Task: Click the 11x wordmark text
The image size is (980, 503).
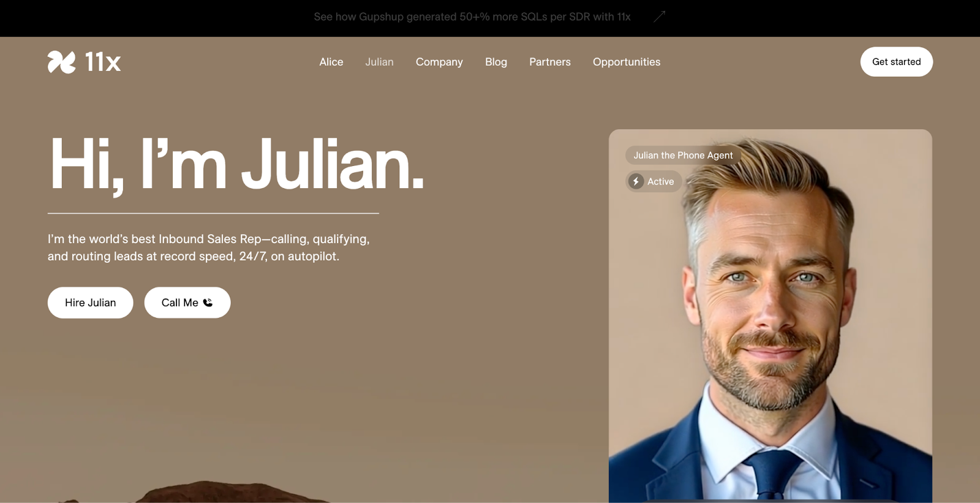Action: coord(103,62)
